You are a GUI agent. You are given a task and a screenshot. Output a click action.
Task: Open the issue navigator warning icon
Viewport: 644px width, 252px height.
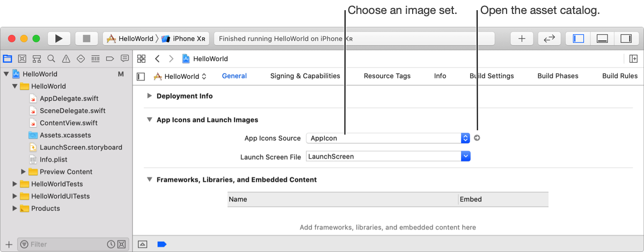pyautogui.click(x=66, y=58)
